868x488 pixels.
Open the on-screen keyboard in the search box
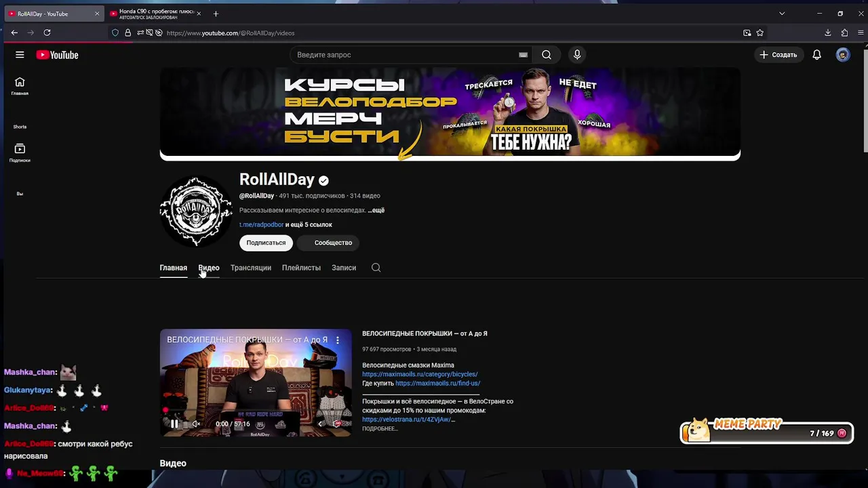pyautogui.click(x=523, y=55)
